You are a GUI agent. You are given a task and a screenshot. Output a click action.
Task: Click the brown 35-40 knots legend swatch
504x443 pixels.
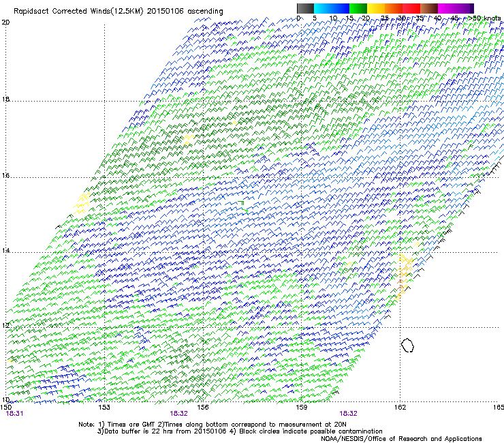click(429, 8)
